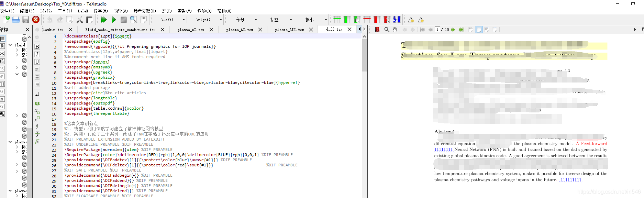Screen dimensions: 644x198
Task: Apply italic formatting with the I icon
Action: tap(37, 54)
